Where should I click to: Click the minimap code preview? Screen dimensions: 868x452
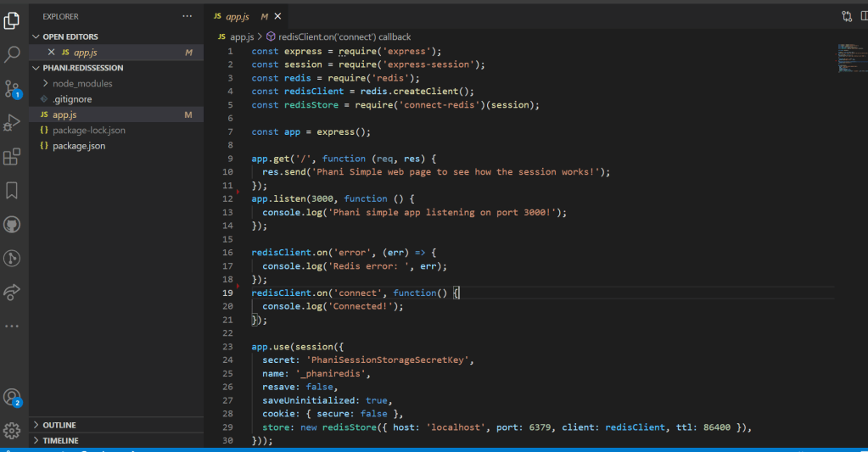tap(848, 59)
